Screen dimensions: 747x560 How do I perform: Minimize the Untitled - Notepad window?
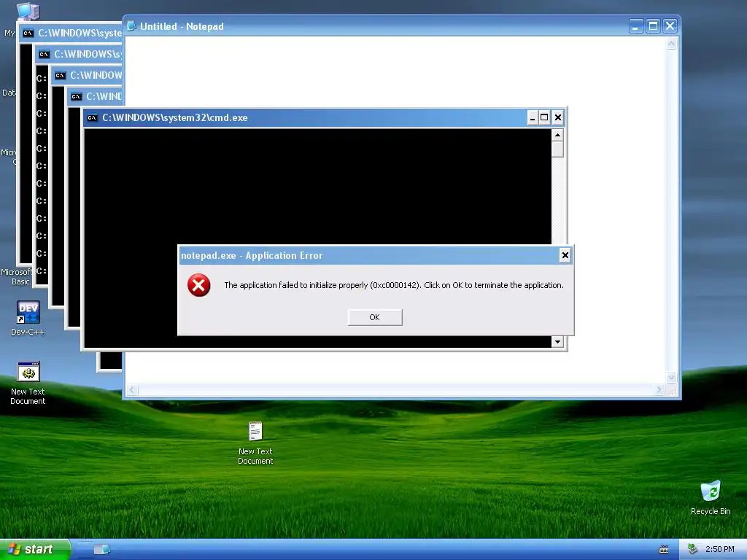(x=636, y=26)
